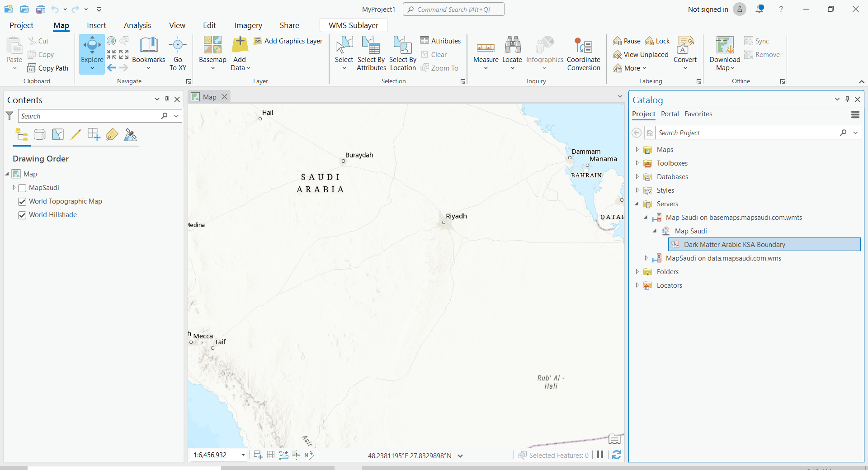Click the Search Project input field

[746, 133]
